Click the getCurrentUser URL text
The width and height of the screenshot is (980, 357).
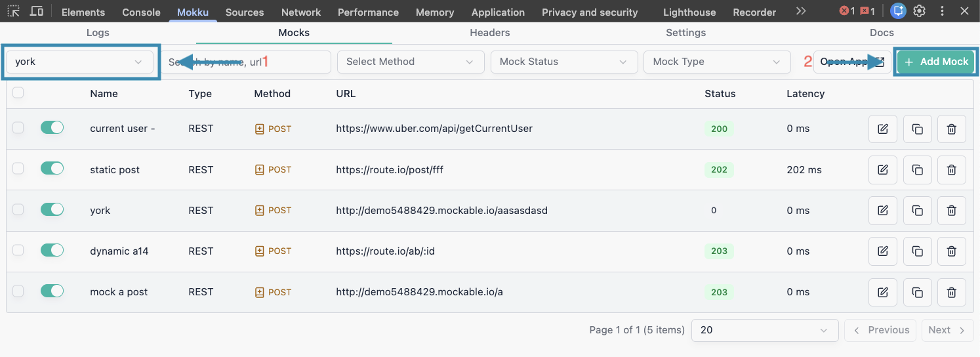tap(434, 129)
